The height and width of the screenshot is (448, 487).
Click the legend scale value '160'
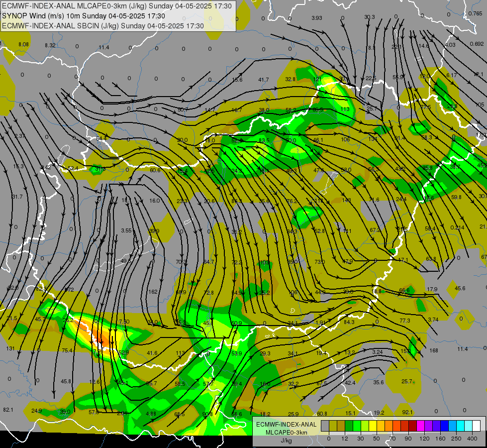tap(440, 439)
